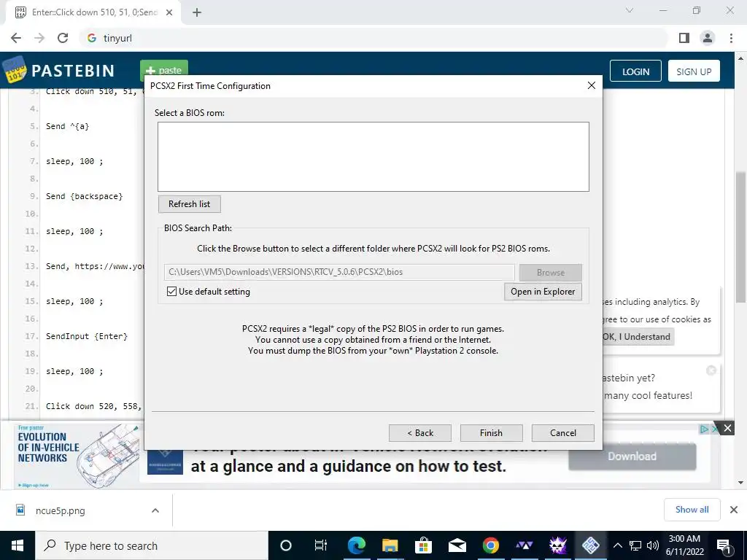Image resolution: width=747 pixels, height=560 pixels.
Task: Open Windows notification center
Action: point(724,545)
